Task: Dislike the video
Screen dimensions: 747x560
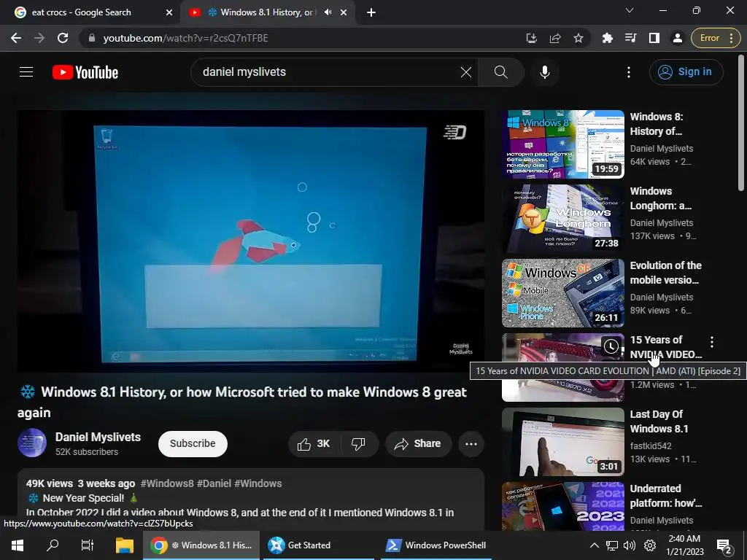Action: 359,444
